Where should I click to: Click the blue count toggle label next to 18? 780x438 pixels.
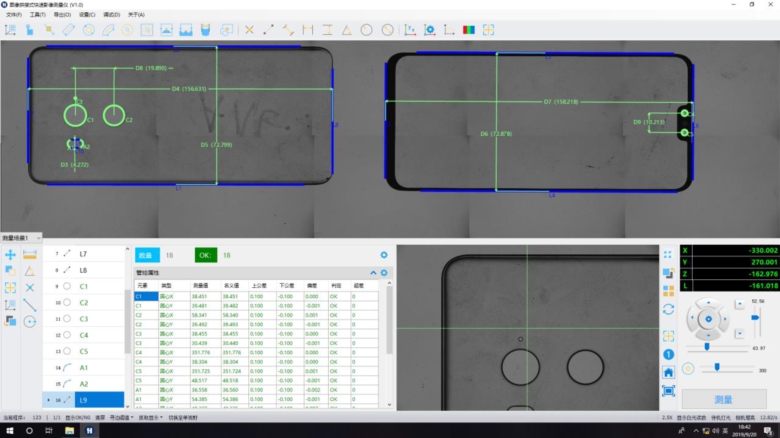pyautogui.click(x=147, y=255)
